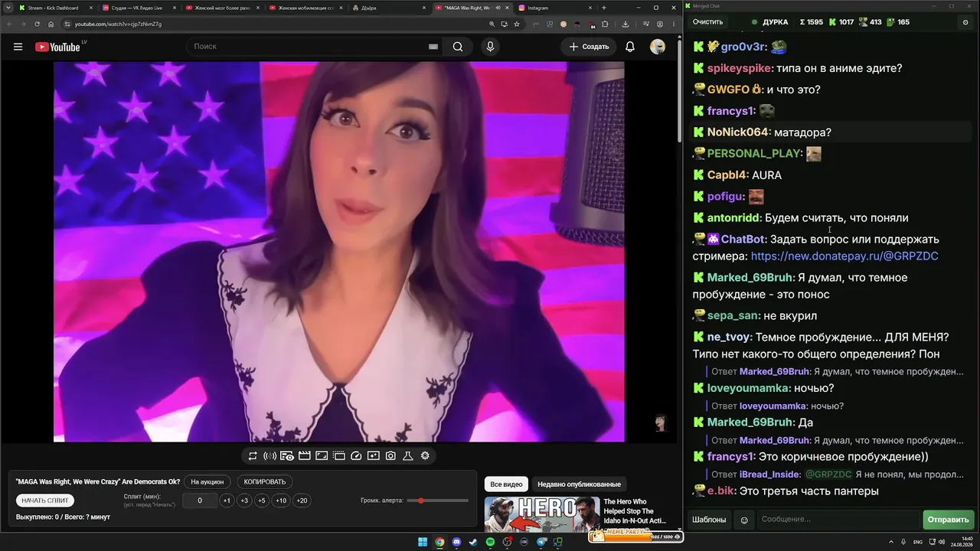Select the Недавно опубликованные filter chip
This screenshot has width=980, height=551.
coord(580,484)
